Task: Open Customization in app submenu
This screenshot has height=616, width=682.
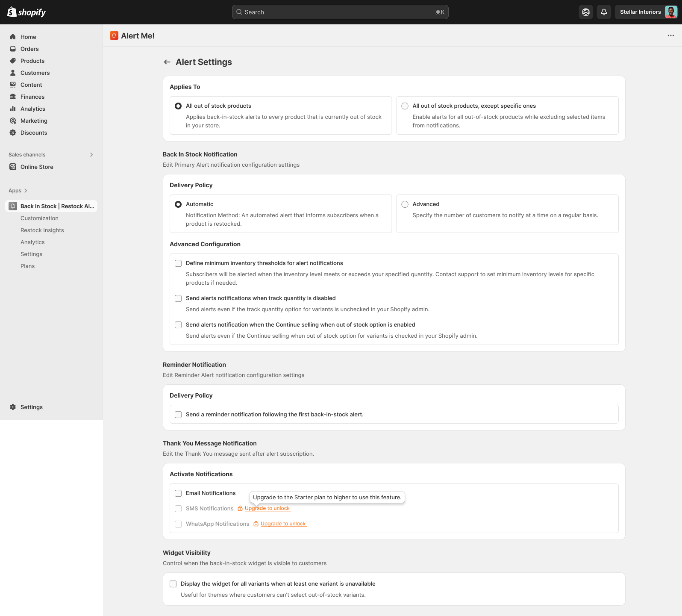Action: click(x=39, y=218)
